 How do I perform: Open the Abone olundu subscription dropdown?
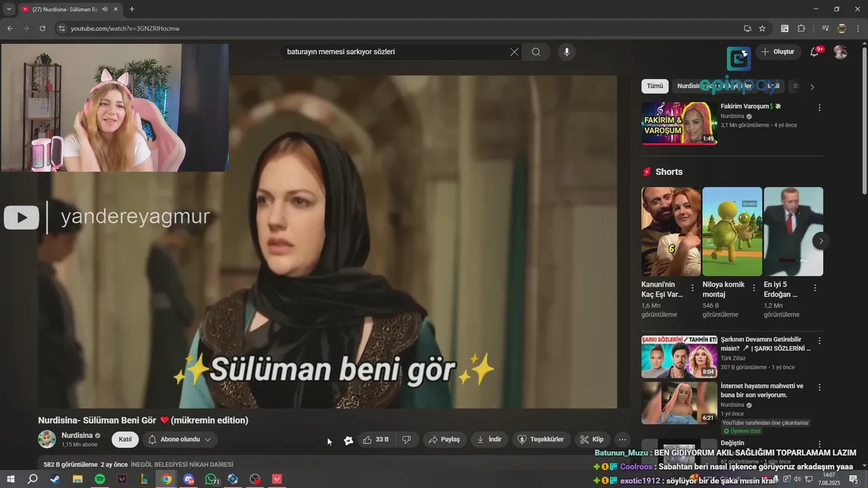[x=180, y=439]
